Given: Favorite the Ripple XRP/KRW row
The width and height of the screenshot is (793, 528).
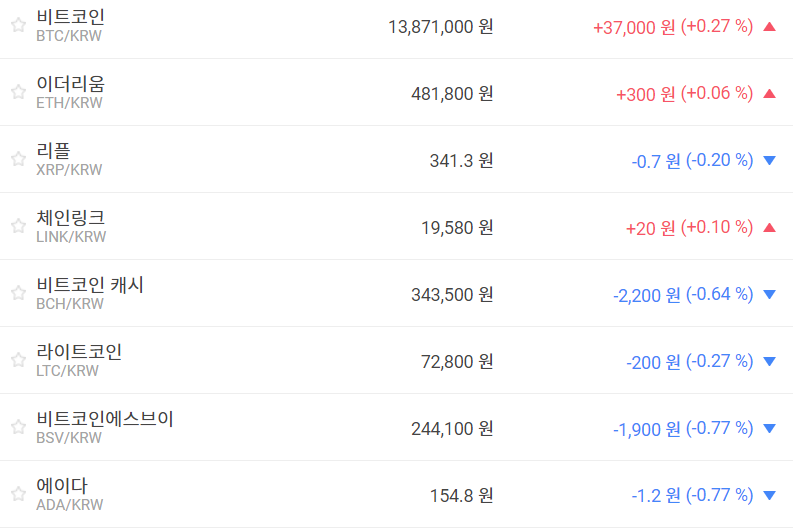Looking at the screenshot, I should point(18,159).
